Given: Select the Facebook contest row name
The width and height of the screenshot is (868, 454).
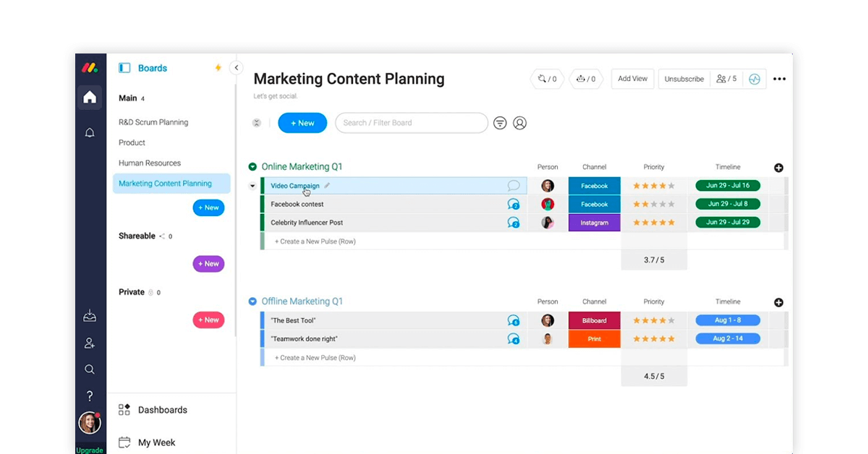Looking at the screenshot, I should [297, 205].
